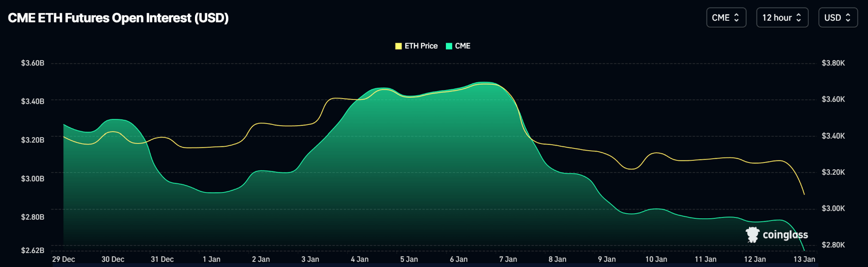Click the chart title CME ETH Futures Open Interest
This screenshot has height=267, width=868.
click(118, 18)
